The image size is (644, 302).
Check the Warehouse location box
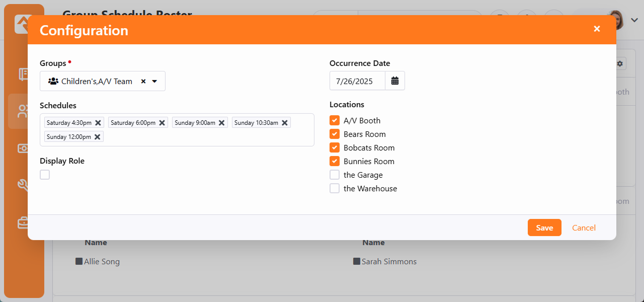pos(335,188)
